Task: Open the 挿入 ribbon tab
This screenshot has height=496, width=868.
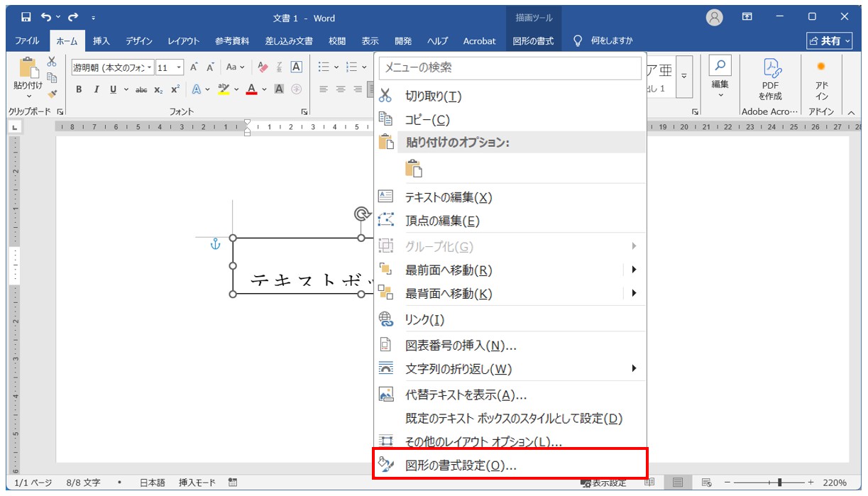Action: pyautogui.click(x=101, y=41)
